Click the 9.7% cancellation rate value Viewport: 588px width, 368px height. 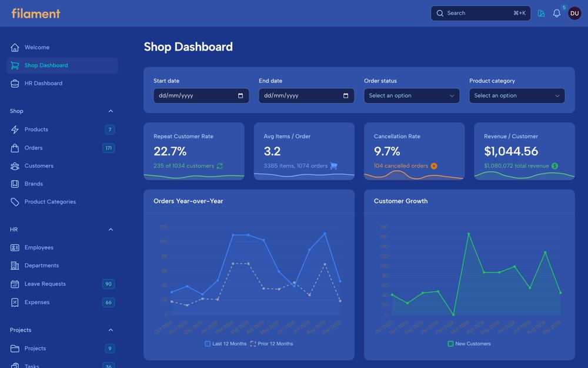pos(387,151)
